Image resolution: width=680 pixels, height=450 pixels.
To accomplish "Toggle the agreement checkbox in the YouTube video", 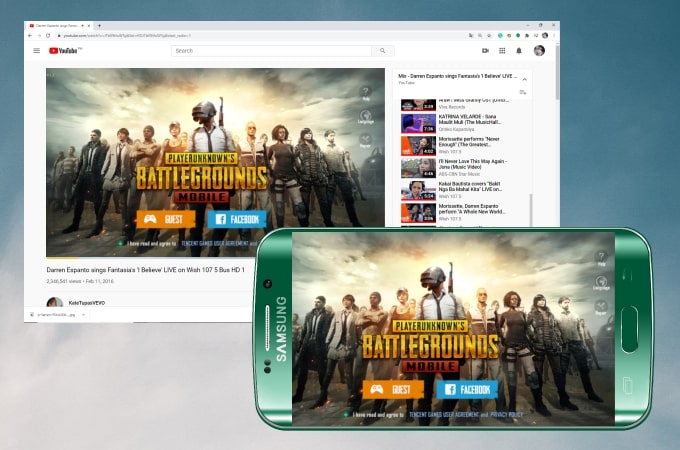I will click(121, 243).
